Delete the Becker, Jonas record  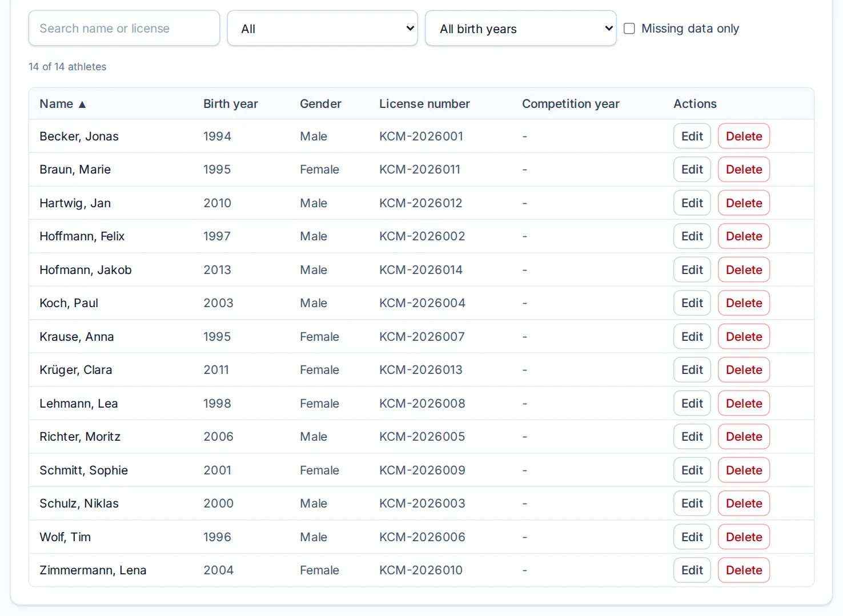(x=744, y=136)
